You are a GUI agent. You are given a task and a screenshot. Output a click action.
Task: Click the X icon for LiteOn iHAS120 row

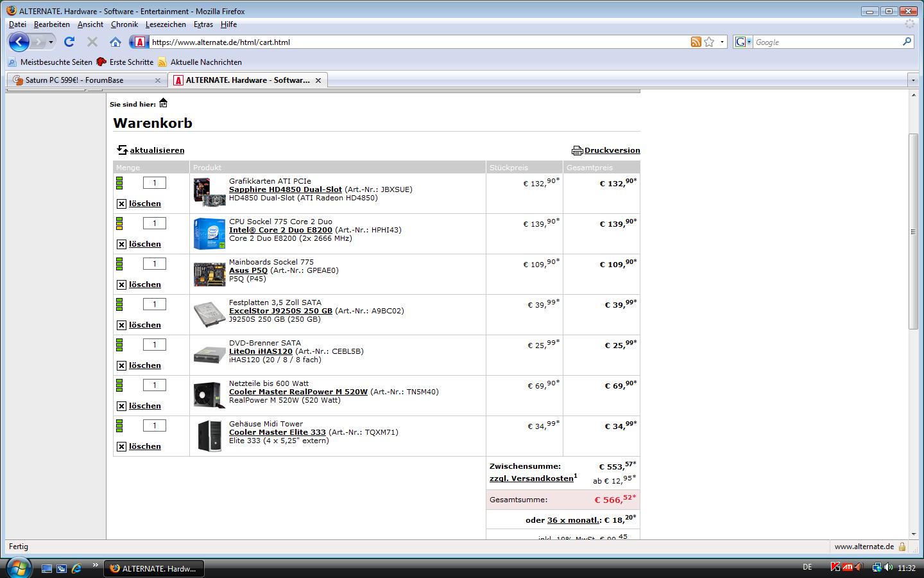point(121,365)
